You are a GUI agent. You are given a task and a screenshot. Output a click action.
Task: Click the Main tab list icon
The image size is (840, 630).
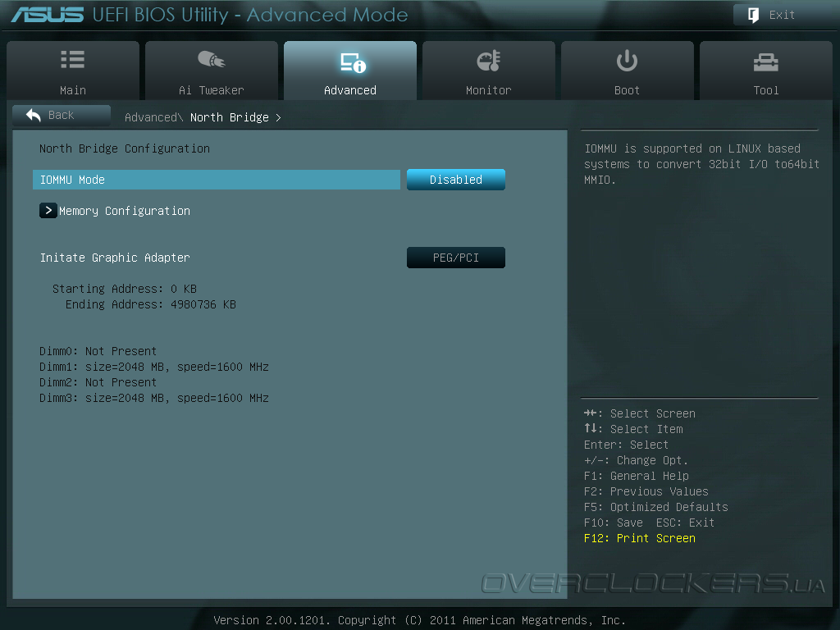tap(73, 59)
